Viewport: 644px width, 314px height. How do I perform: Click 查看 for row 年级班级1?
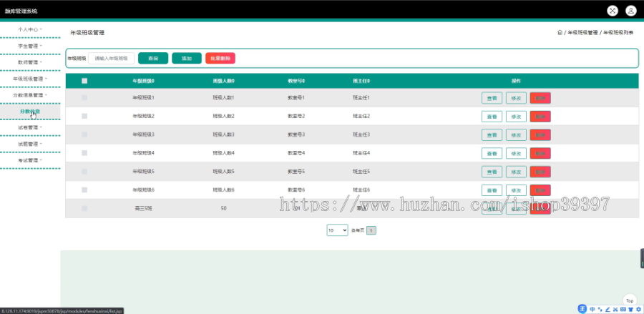coord(492,98)
